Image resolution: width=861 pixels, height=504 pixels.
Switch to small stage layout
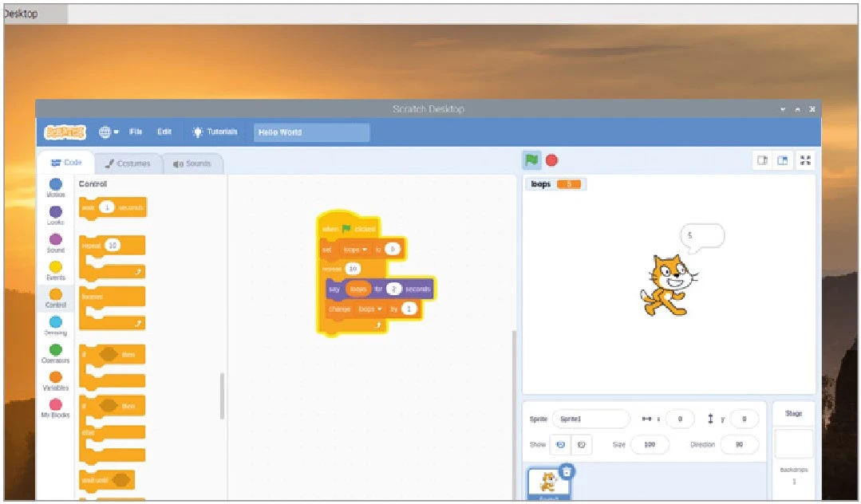[x=762, y=160]
